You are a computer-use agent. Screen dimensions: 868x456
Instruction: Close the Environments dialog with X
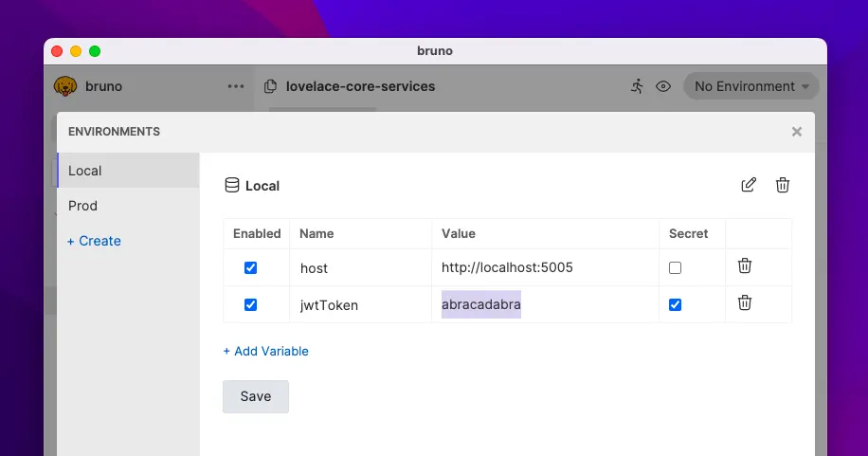click(x=797, y=132)
